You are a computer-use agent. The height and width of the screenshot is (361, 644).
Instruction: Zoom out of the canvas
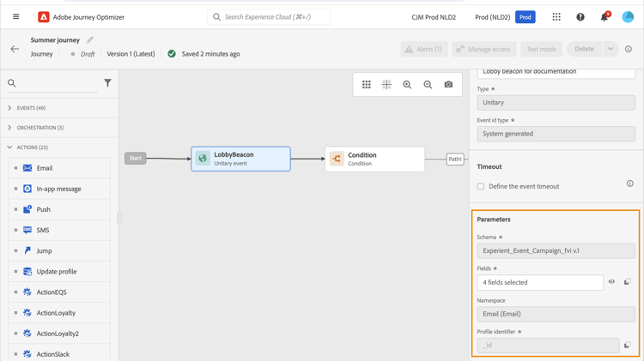click(428, 85)
